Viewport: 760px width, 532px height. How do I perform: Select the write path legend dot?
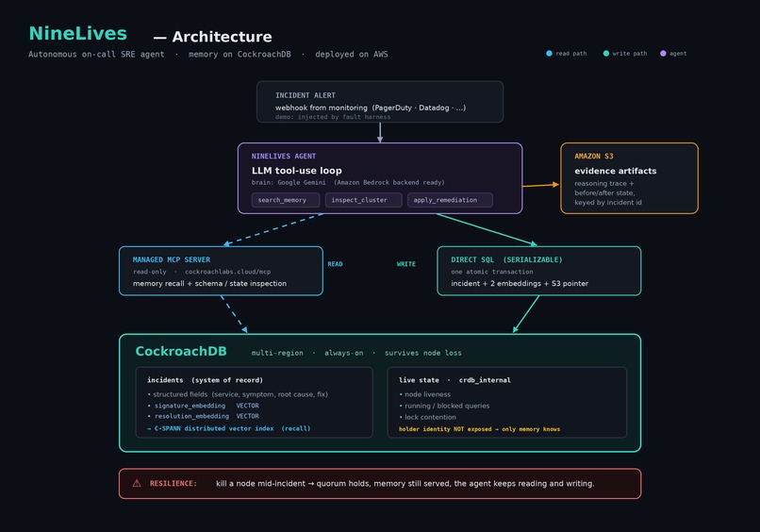coord(606,54)
